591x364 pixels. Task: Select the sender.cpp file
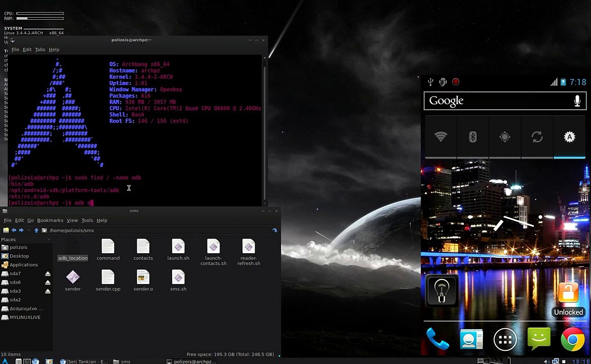108,281
